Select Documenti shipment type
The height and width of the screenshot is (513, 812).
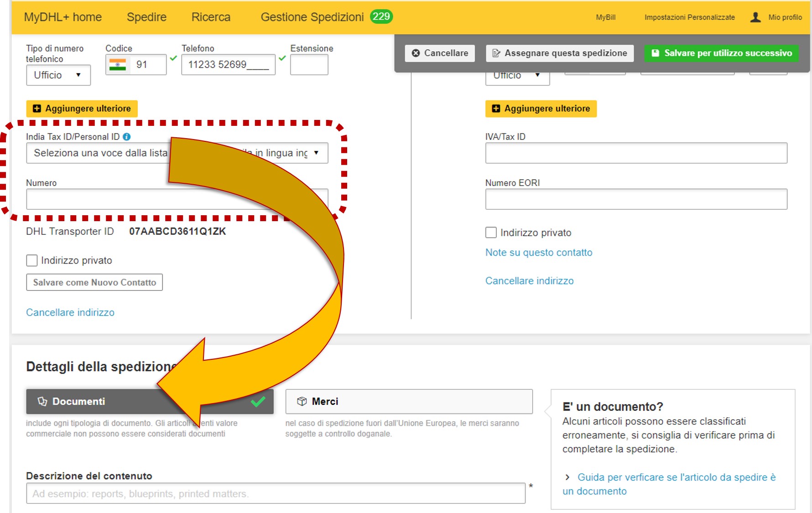(x=150, y=401)
